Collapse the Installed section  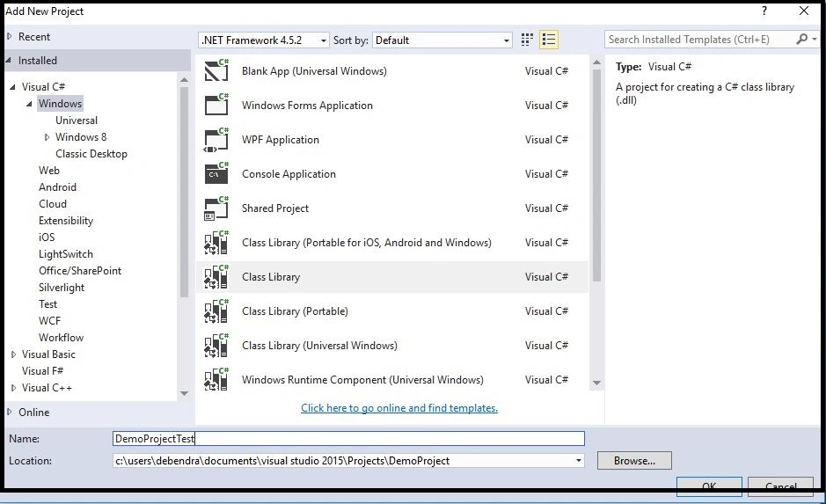(9, 61)
